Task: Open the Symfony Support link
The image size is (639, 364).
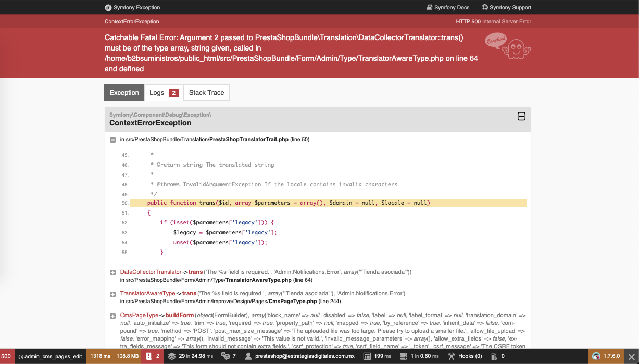Action: tap(506, 7)
